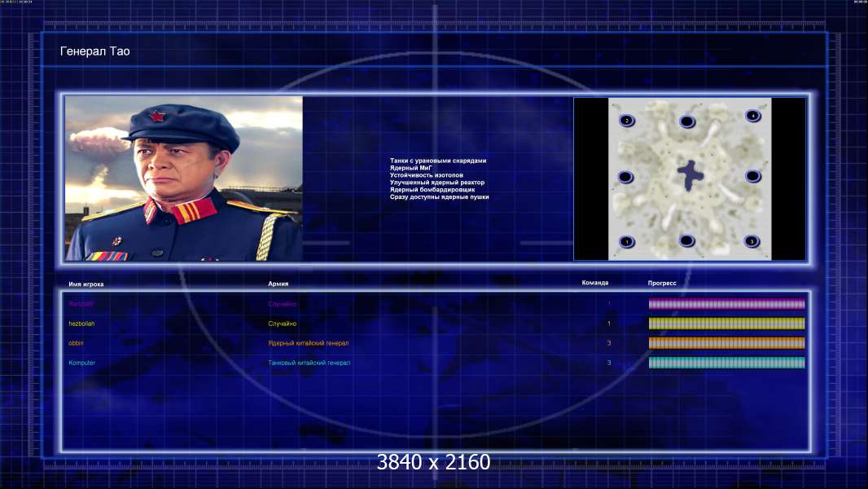Click 'Танковый китайский генерал' army entry

[309, 363]
